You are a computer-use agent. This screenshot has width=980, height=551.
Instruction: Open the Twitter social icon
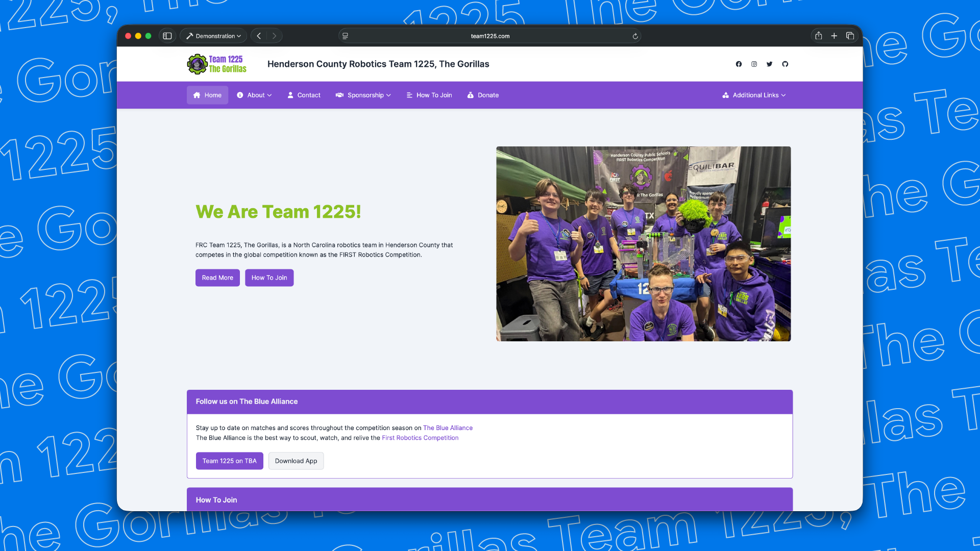pyautogui.click(x=769, y=64)
